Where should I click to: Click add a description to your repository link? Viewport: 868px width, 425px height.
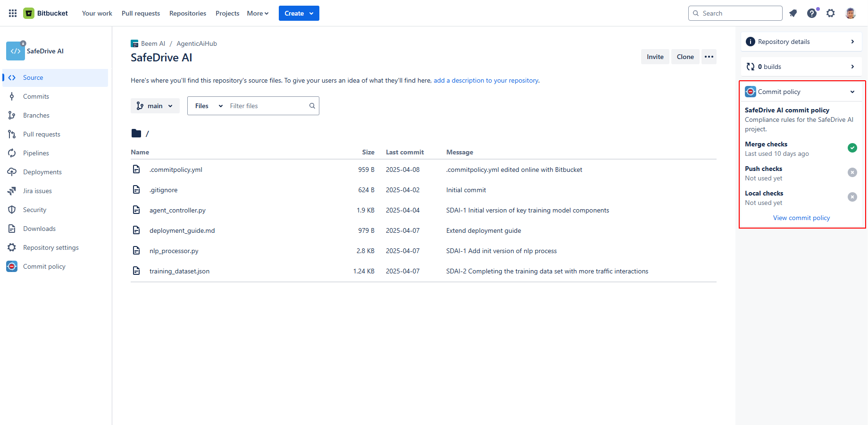[486, 80]
